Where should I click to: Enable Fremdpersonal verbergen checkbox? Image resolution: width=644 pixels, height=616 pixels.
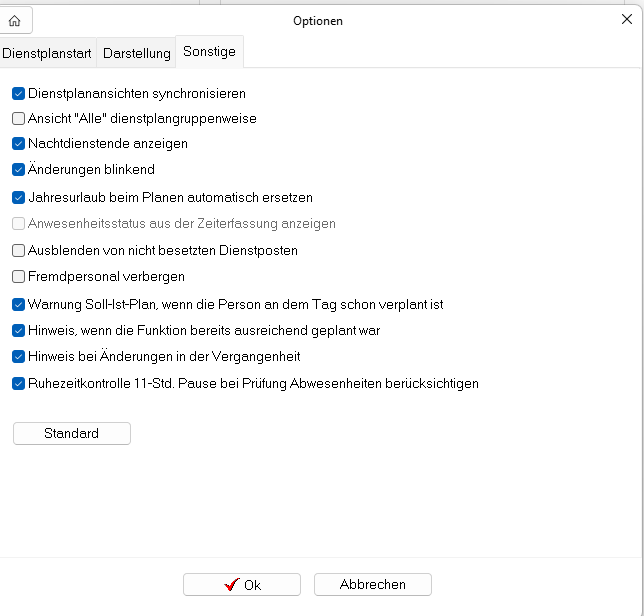click(18, 277)
